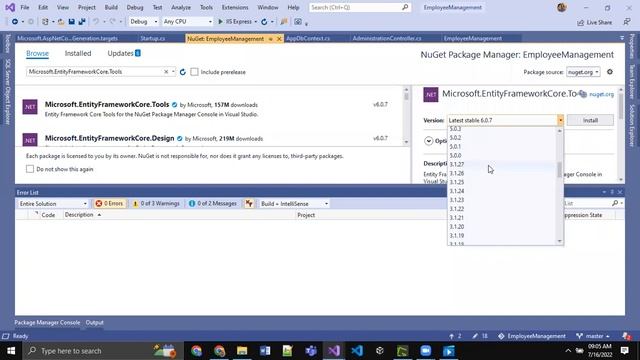Open the user account avatar
Image resolution: width=640 pixels, height=360 pixels.
(x=562, y=7)
